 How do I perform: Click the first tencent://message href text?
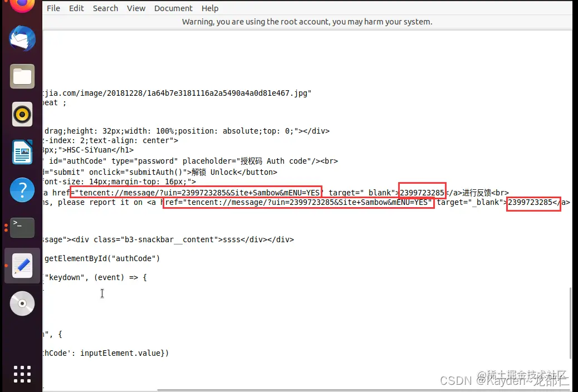[x=196, y=193]
